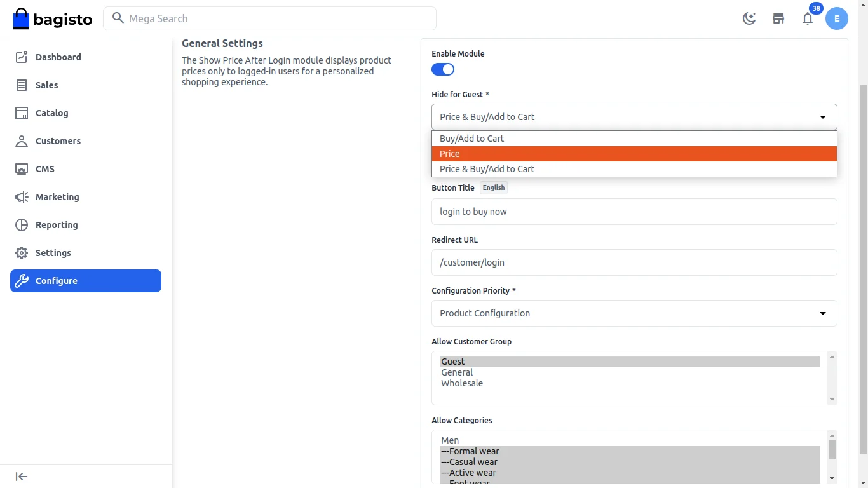Select the Marketing megaphone icon
Image resolution: width=868 pixels, height=488 pixels.
[20, 197]
